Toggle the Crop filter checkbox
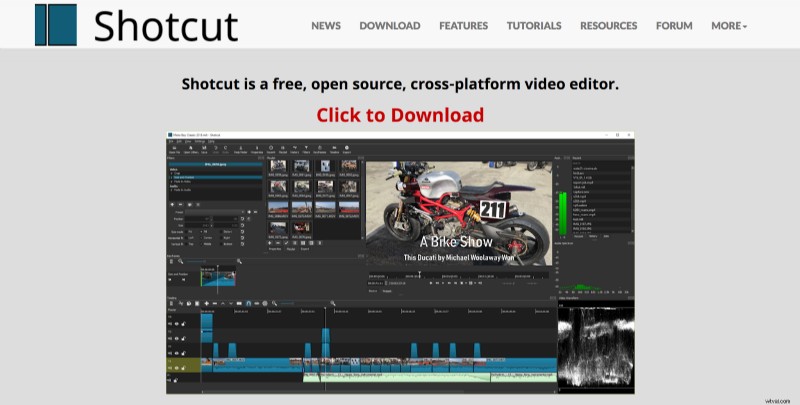Viewport: 800px width, 405px height. [171, 173]
